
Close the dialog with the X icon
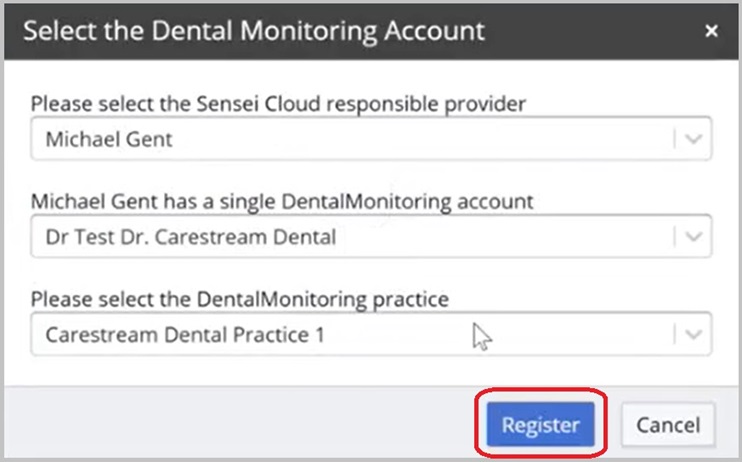click(x=711, y=31)
